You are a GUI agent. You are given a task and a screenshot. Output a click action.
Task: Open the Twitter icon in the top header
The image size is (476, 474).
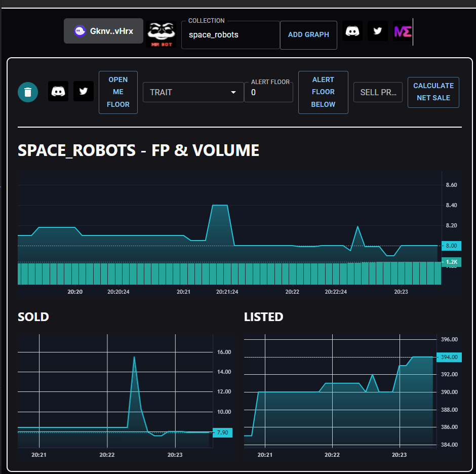(377, 31)
